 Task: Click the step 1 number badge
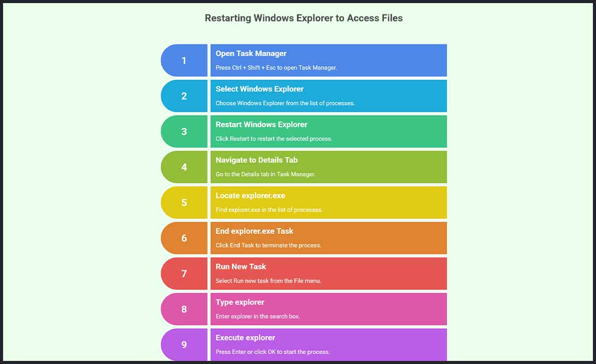point(184,60)
